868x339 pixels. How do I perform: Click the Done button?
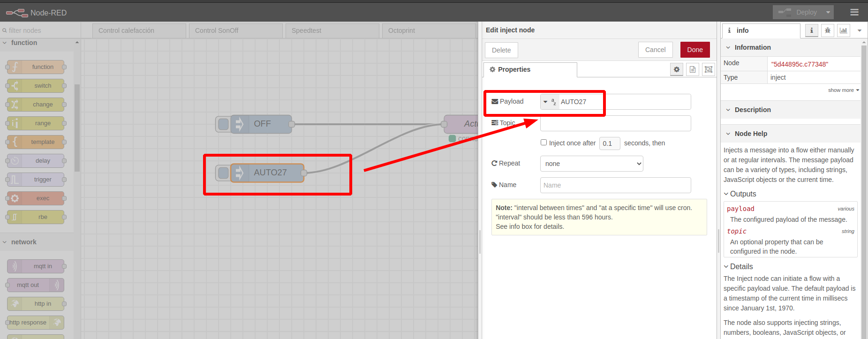click(x=695, y=50)
